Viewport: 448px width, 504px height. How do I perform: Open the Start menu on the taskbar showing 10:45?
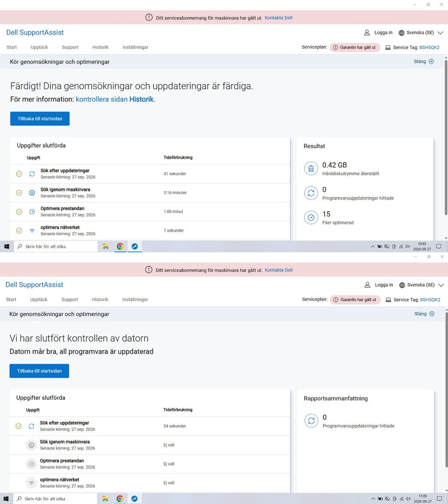pos(7,247)
